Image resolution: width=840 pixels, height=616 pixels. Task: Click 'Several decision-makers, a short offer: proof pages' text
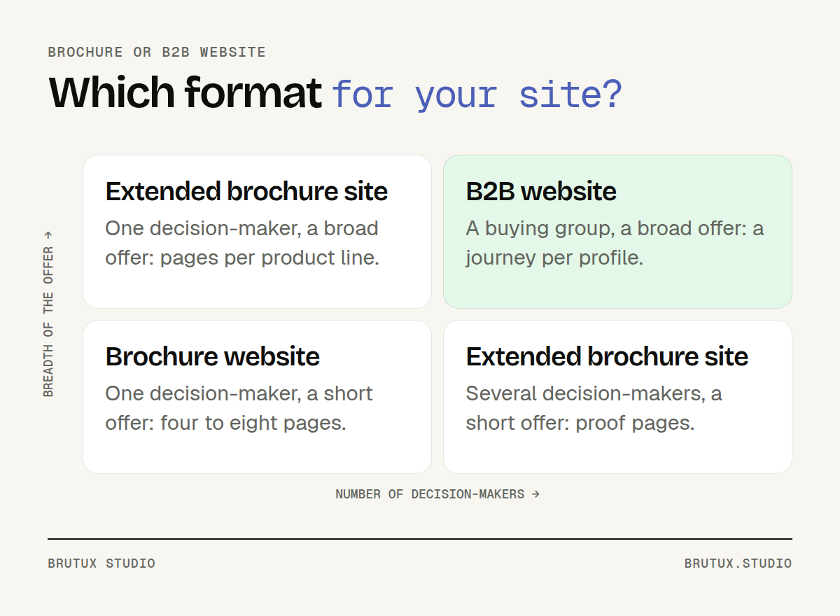pyautogui.click(x=594, y=408)
